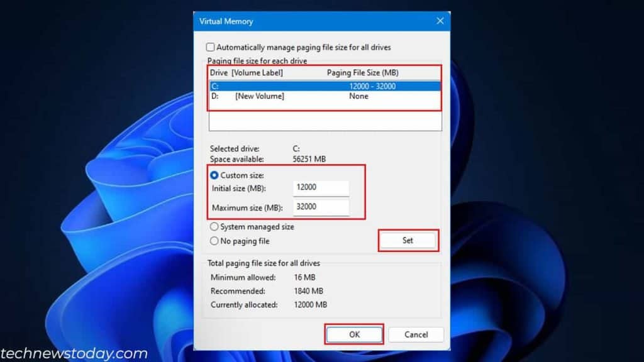Screen dimensions: 644x362
Task: Dismiss the dialog using Cancel
Action: 416,334
